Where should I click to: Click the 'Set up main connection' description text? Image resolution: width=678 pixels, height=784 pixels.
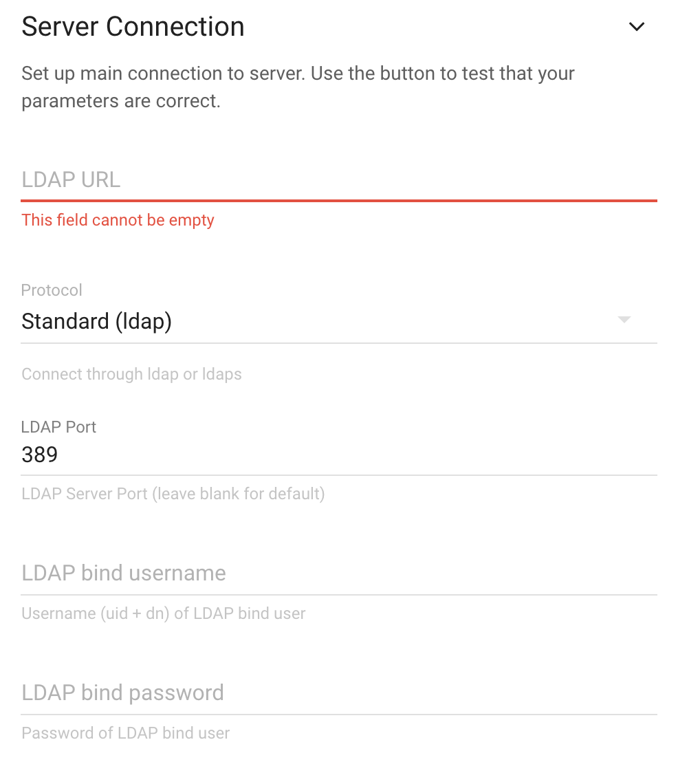(x=298, y=87)
